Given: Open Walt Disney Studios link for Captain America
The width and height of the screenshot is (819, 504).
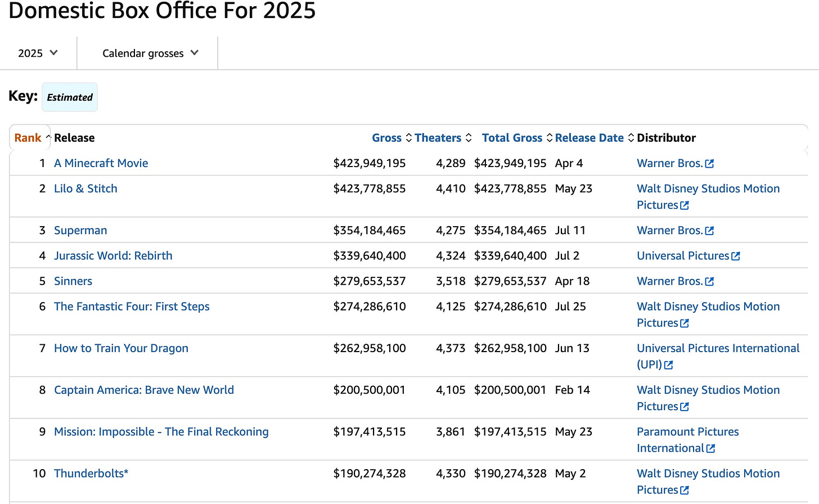Looking at the screenshot, I should 708,398.
